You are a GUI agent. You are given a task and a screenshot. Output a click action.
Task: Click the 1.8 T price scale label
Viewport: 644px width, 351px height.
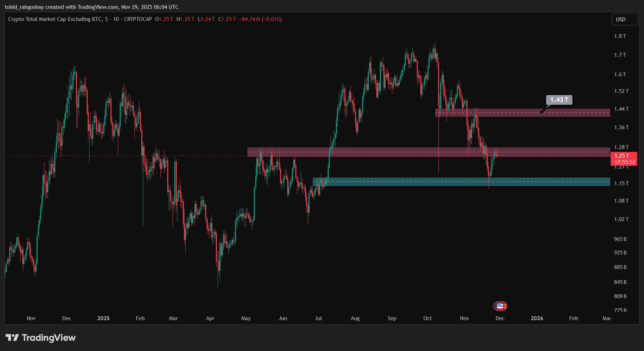620,36
